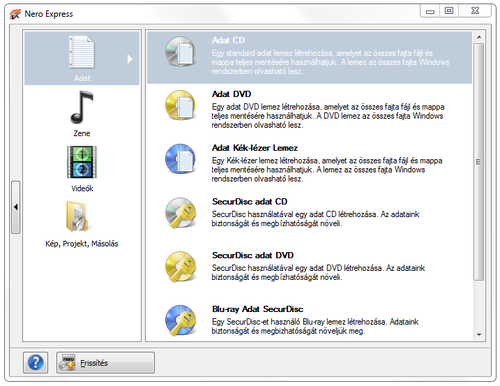Click the SecurDisc adat DVD key icon

coord(180,267)
